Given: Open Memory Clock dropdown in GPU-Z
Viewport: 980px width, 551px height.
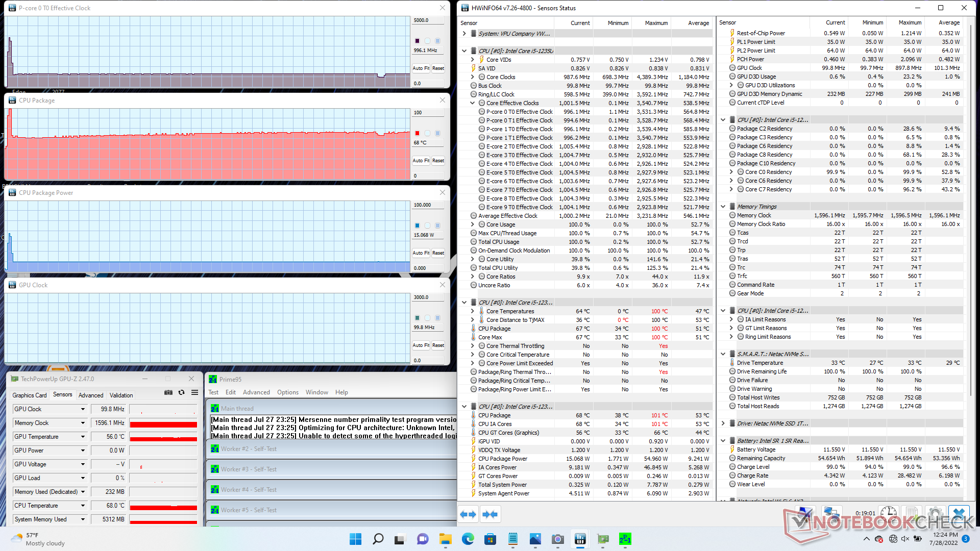Looking at the screenshot, I should 83,423.
